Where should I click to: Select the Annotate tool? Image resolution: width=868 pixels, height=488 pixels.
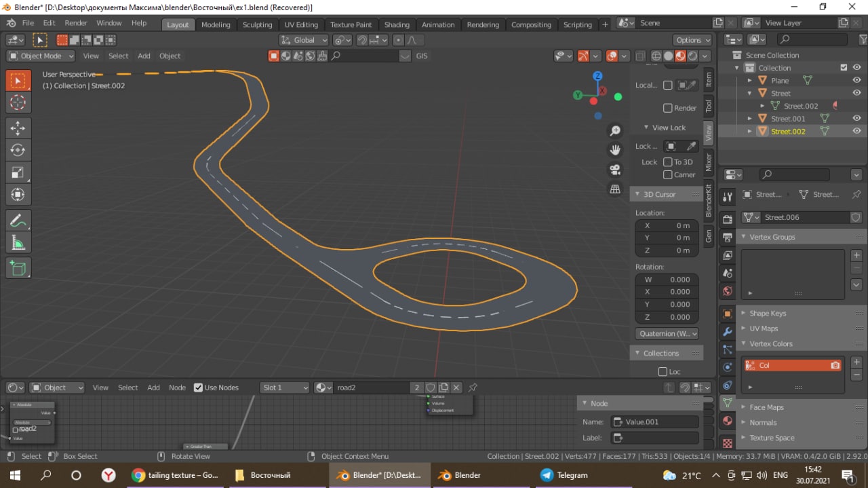tap(18, 221)
